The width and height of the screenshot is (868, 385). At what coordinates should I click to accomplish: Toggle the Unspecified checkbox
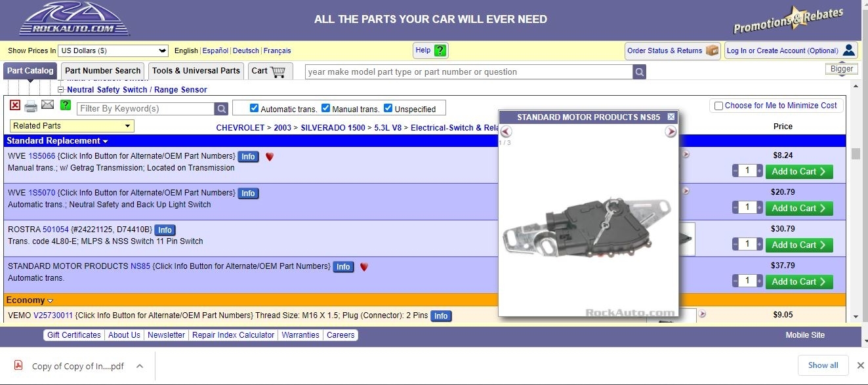[x=388, y=108]
